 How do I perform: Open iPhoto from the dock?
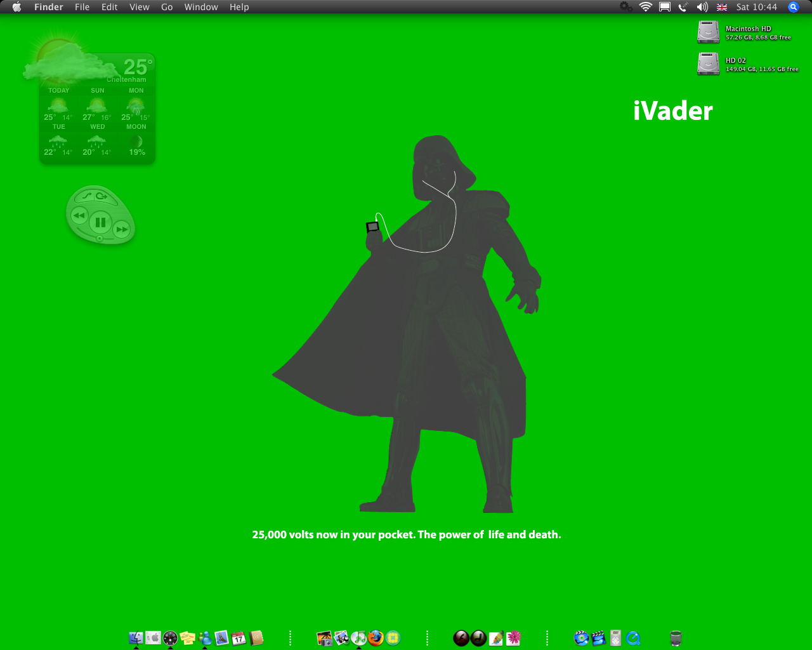(341, 638)
